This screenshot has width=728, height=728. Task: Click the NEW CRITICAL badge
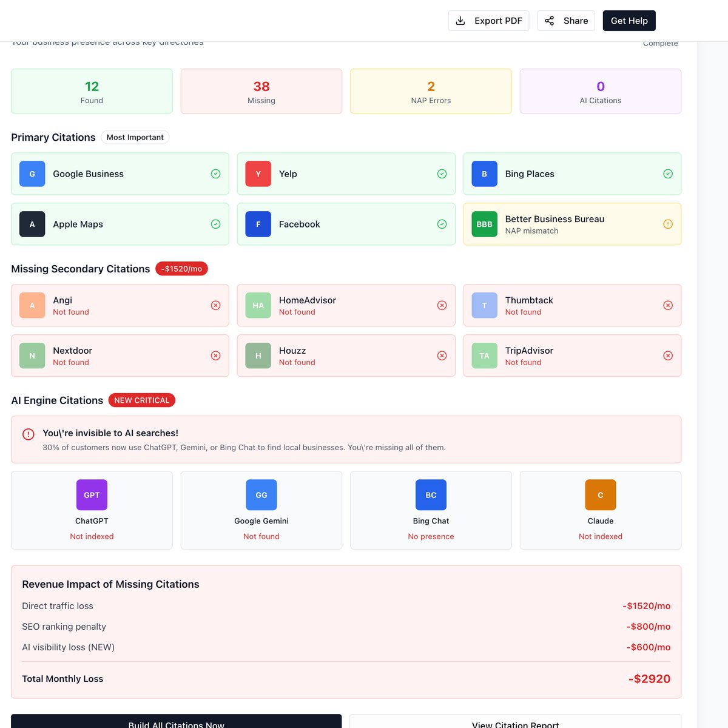click(x=142, y=400)
